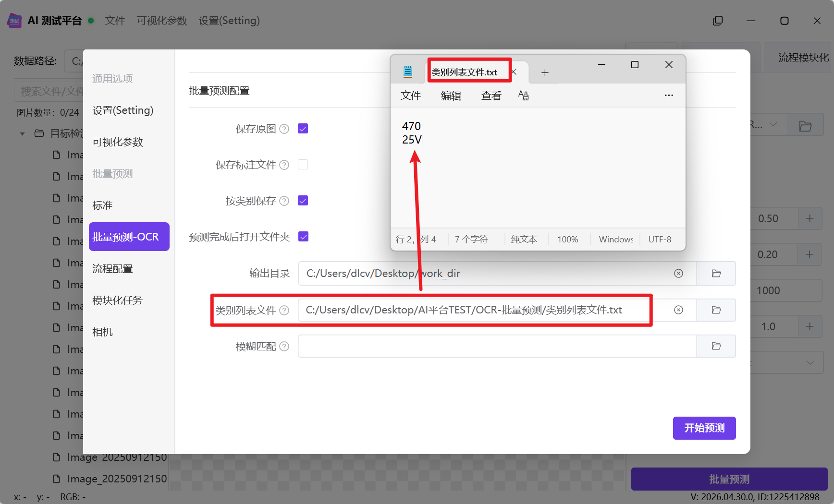Browse for 类别列表文件 file
834x504 pixels.
pos(716,310)
